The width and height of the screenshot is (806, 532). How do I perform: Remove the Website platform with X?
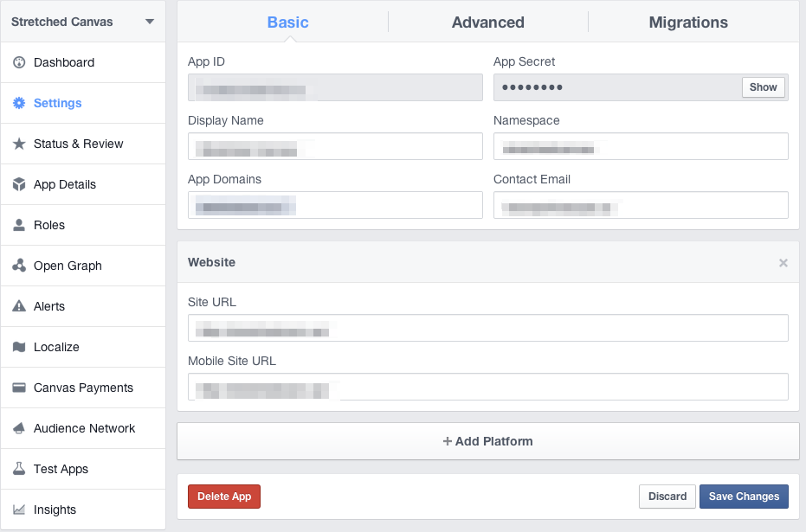783,263
